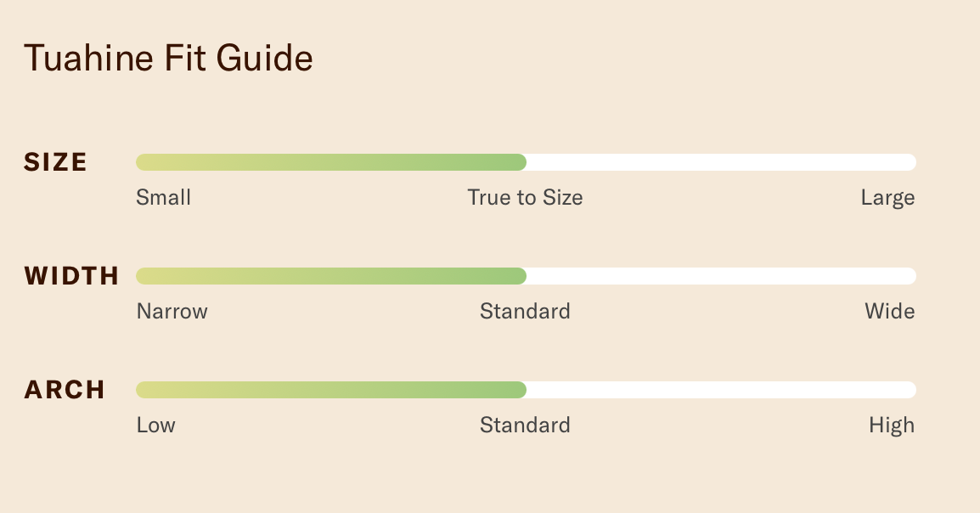Click the white unfilled part of SIZE bar

tap(721, 162)
